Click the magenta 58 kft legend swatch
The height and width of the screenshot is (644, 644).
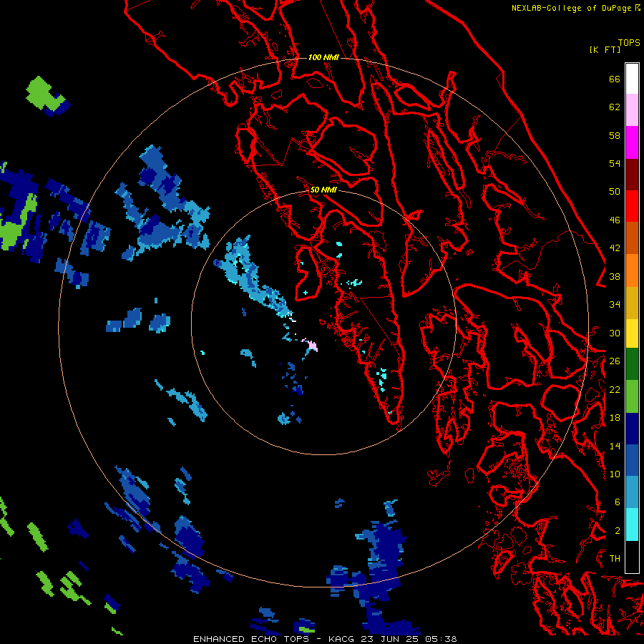point(632,142)
